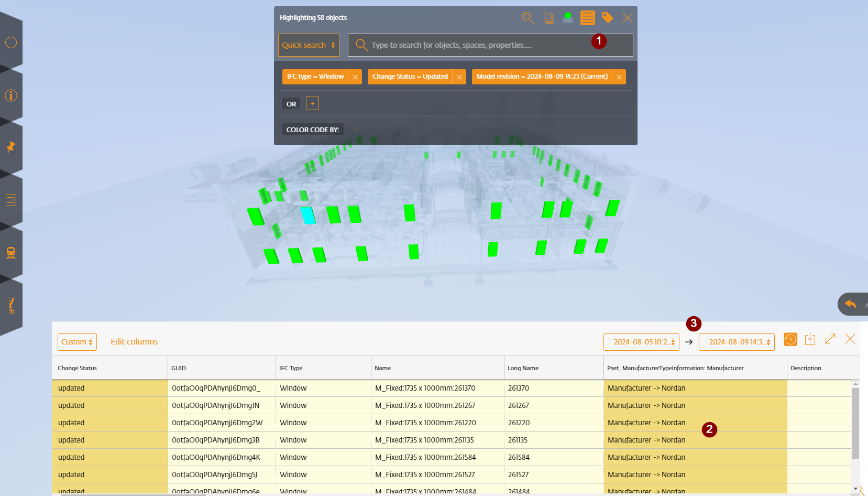
Task: Sort by IFC Type column header
Action: coord(323,368)
